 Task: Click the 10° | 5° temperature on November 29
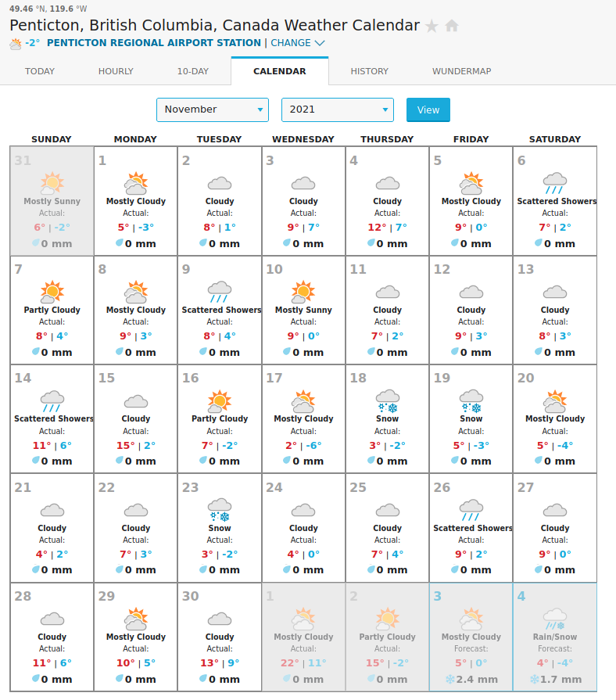[x=136, y=663]
